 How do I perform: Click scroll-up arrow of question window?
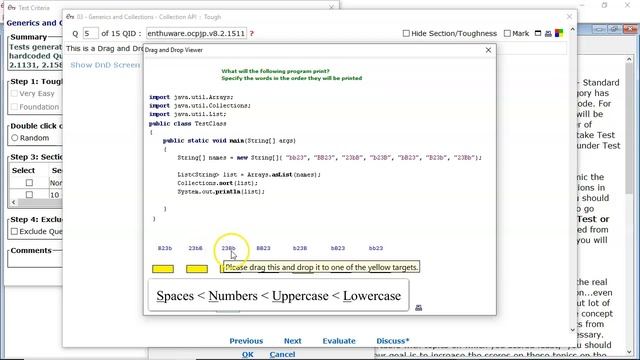tap(572, 29)
